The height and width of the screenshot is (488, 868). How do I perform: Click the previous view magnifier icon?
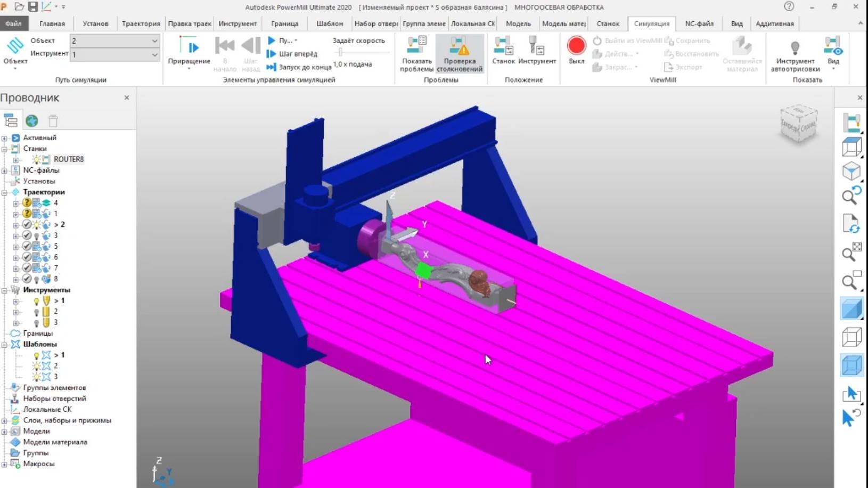point(851,196)
